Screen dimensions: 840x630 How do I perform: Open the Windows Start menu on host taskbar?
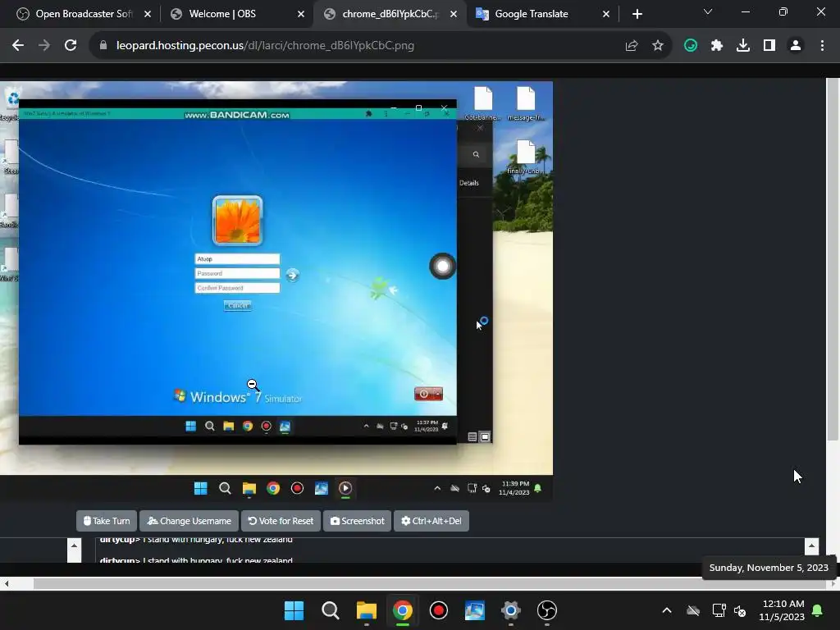294,610
